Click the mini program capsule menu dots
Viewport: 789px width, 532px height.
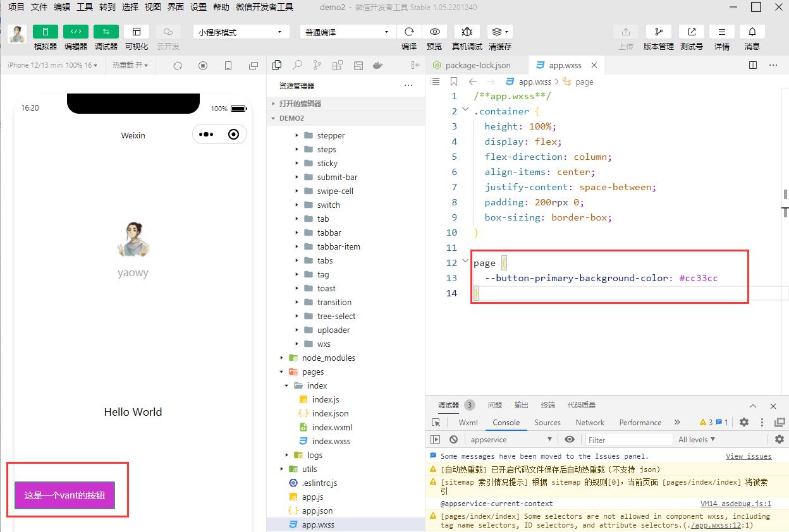207,135
